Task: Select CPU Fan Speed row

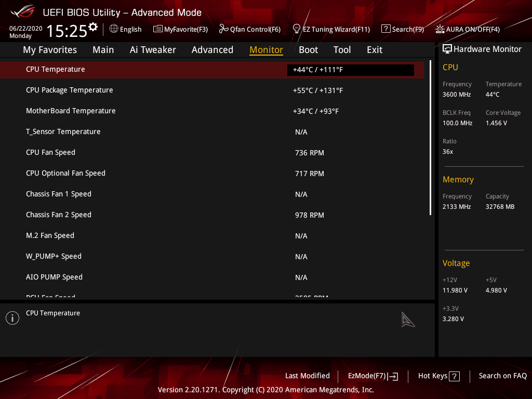Action: tap(212, 153)
